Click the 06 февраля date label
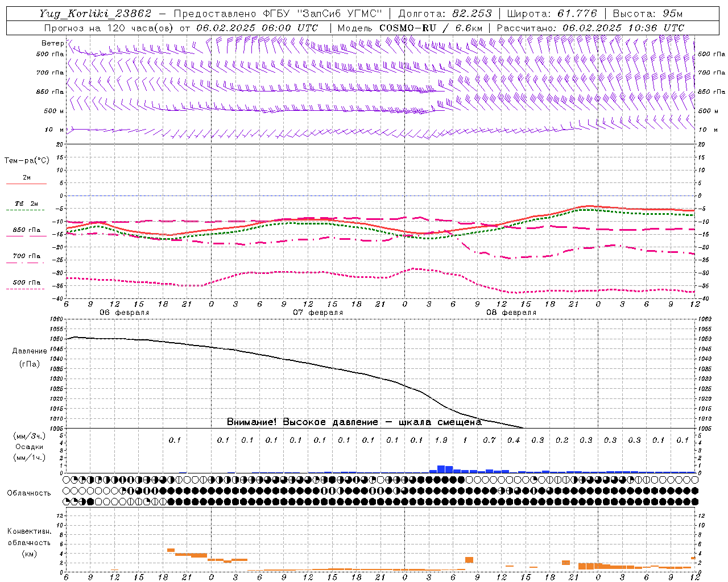This screenshot has width=728, height=582. point(125,313)
